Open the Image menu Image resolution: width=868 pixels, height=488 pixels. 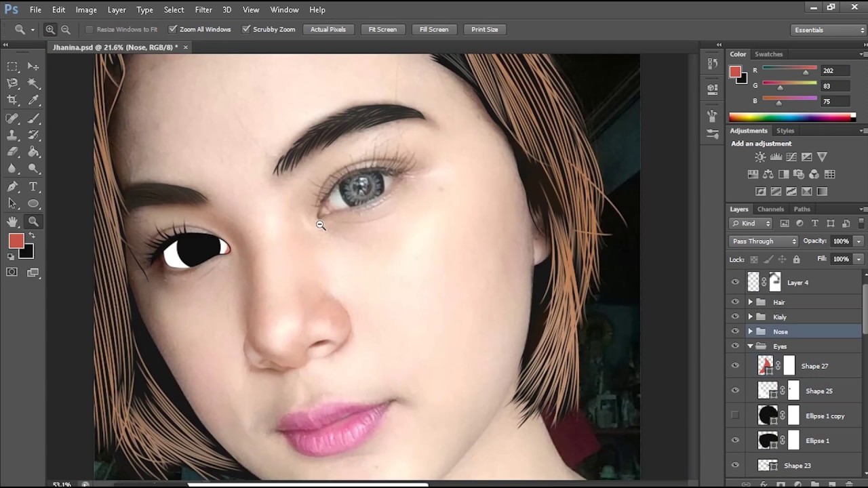(x=86, y=9)
